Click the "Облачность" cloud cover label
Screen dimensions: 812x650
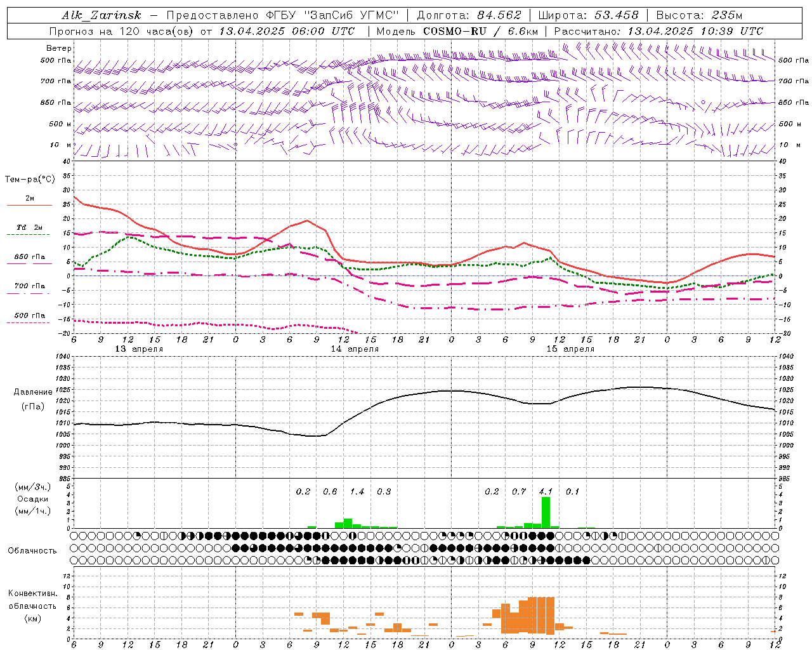pos(32,551)
